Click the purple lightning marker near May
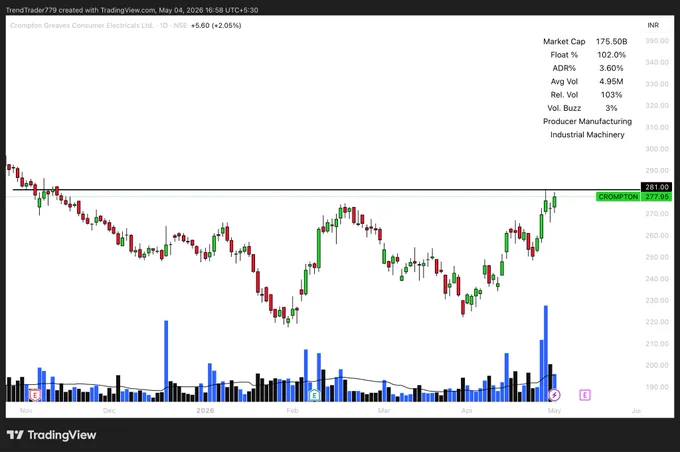Screen dimensions: 680x452 coord(554,395)
